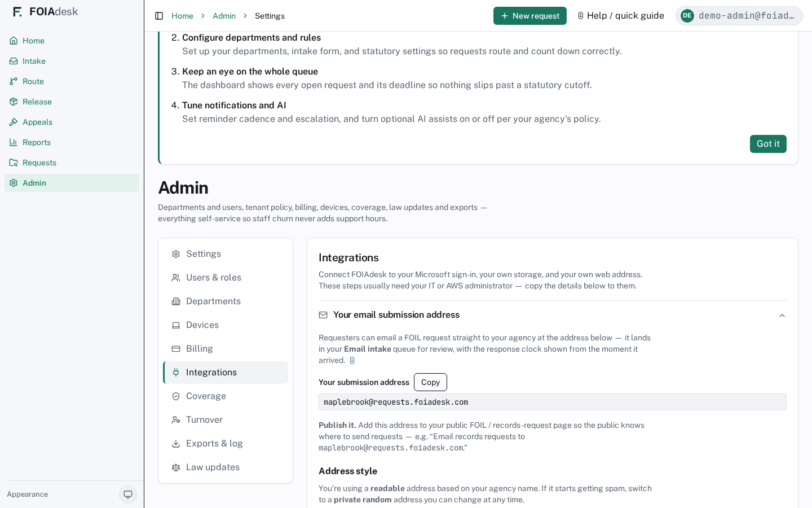812x508 pixels.
Task: Click the DE avatar circle
Action: point(687,16)
